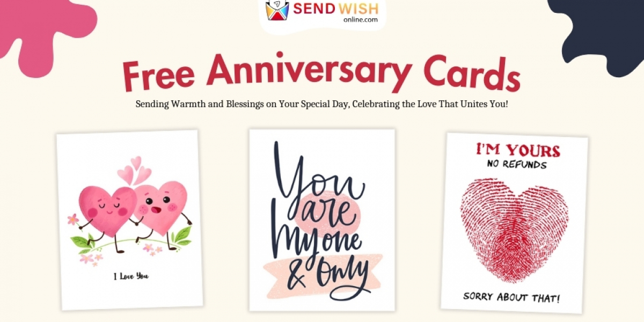644x322 pixels.
Task: Click the pink flower beside left heart
Action: 73,219
